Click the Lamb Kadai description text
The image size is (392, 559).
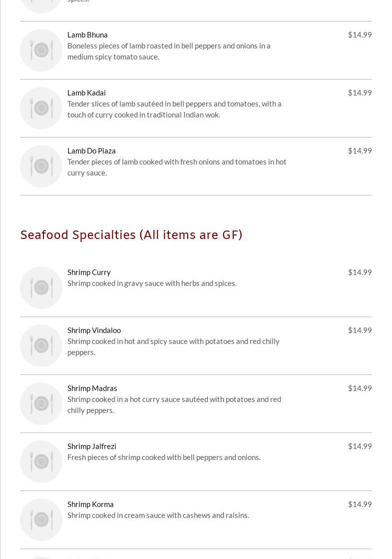click(x=174, y=109)
